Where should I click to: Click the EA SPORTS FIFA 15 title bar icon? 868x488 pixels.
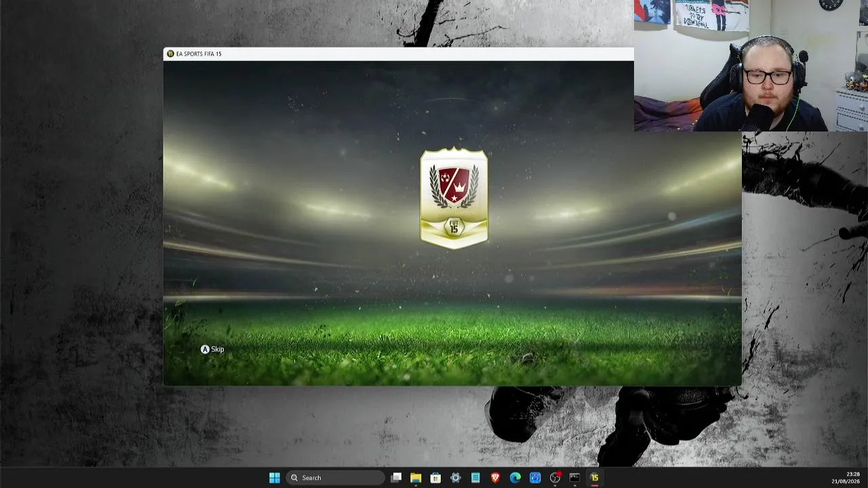(170, 54)
